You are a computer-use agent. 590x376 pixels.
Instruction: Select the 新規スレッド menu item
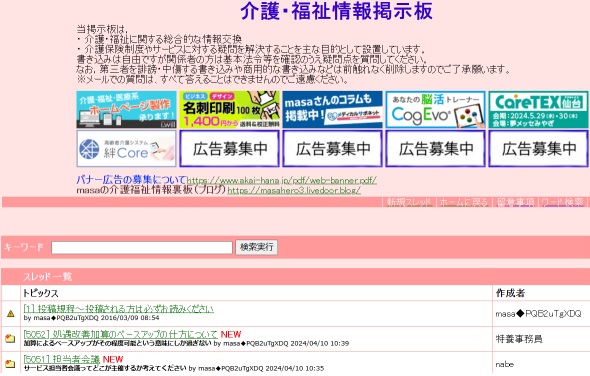[x=409, y=202]
